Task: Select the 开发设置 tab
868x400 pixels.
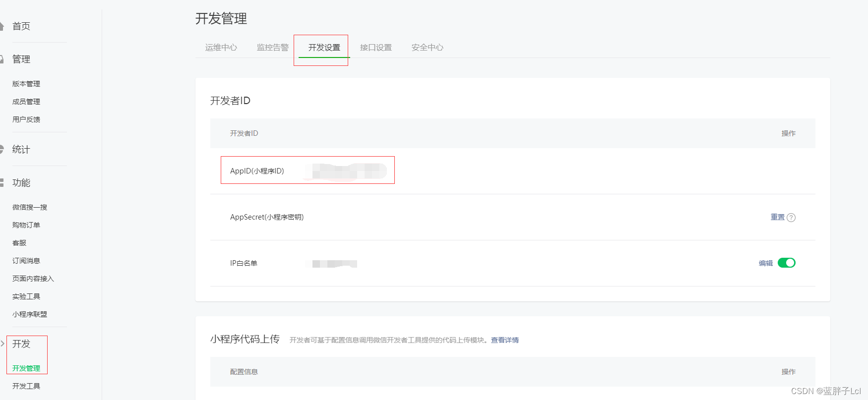Action: pos(324,48)
